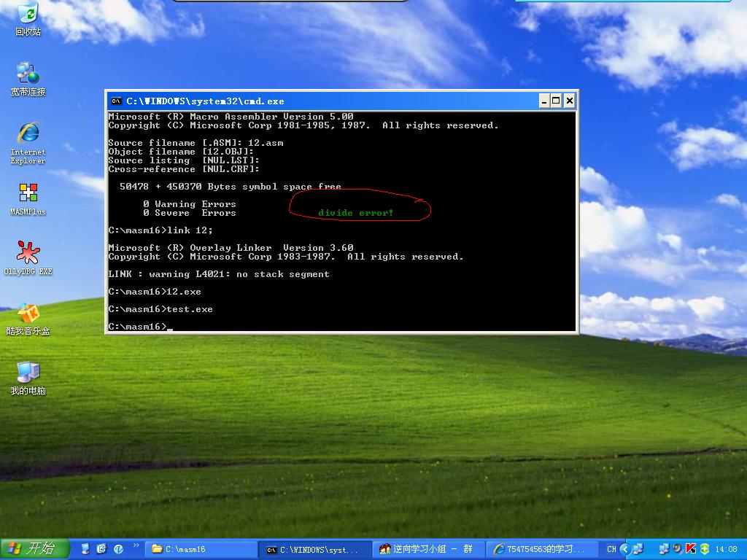This screenshot has height=560, width=747.
Task: Click the '0 Warning Errors' line
Action: point(190,204)
